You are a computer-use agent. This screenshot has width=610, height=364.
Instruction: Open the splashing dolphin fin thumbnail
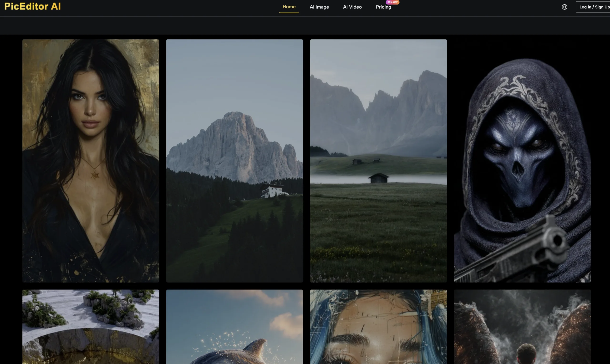[234, 327]
